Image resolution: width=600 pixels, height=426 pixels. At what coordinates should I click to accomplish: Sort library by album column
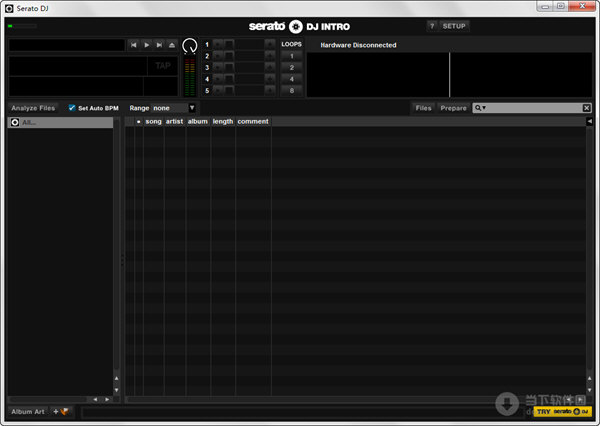198,121
